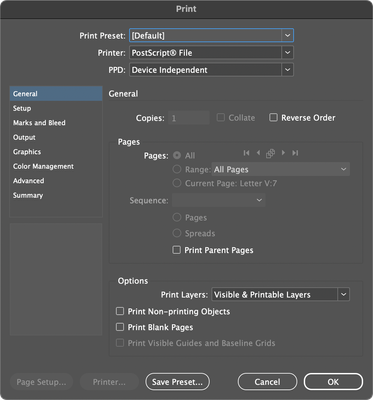Select the Pages sequence radio button
373x400 pixels.
[x=177, y=218]
